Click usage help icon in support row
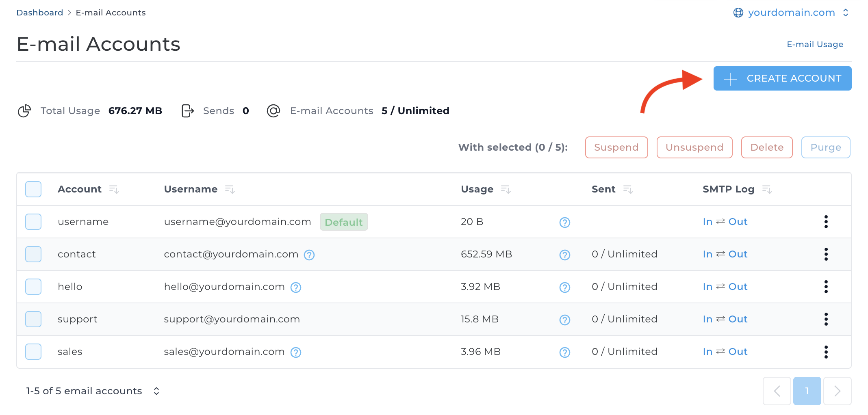Image resolution: width=868 pixels, height=415 pixels. pos(564,320)
